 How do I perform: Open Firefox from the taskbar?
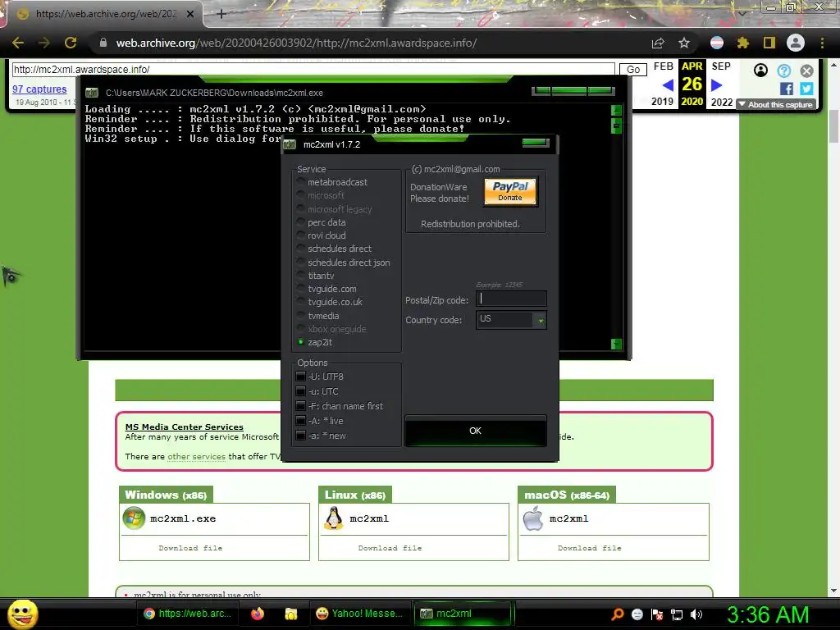258,614
